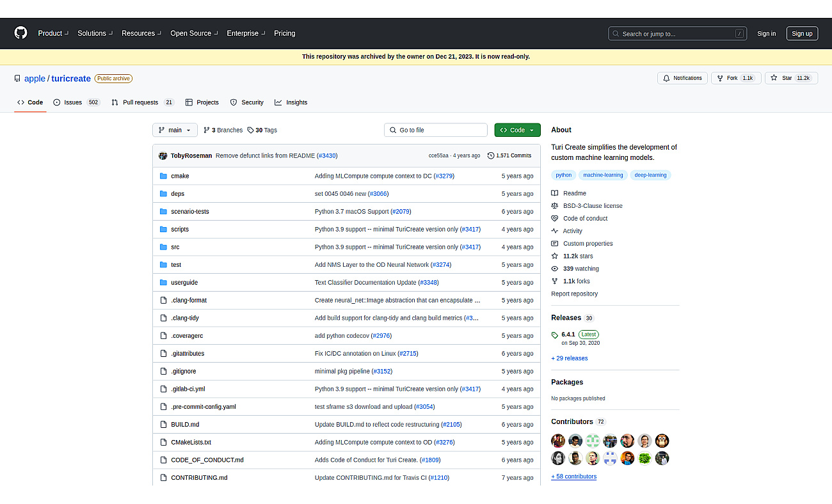Click the .gitignore file icon

(x=163, y=371)
